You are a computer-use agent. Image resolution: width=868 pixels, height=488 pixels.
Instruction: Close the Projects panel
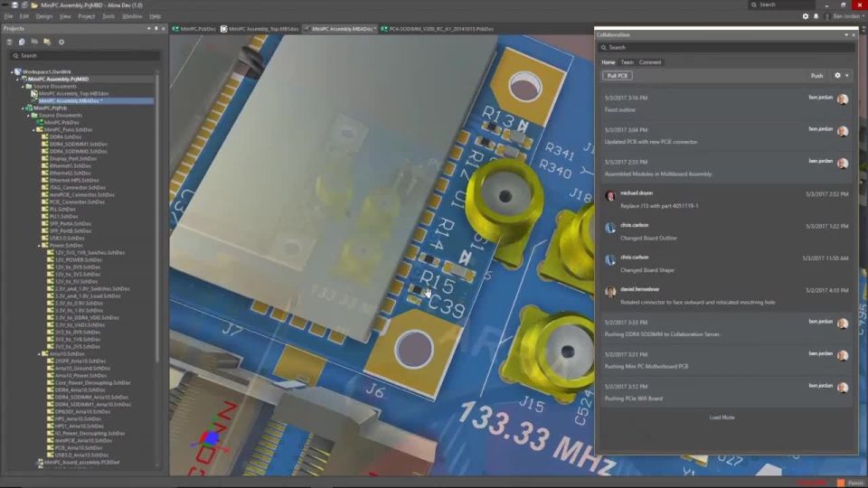[164, 28]
